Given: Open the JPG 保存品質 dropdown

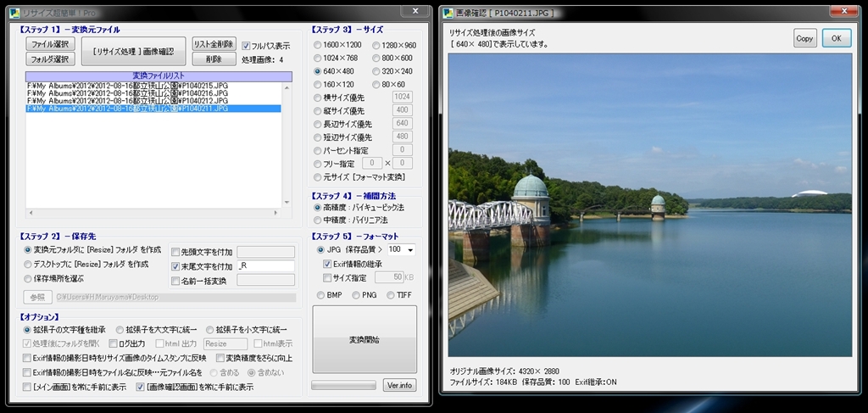Looking at the screenshot, I should (x=410, y=250).
